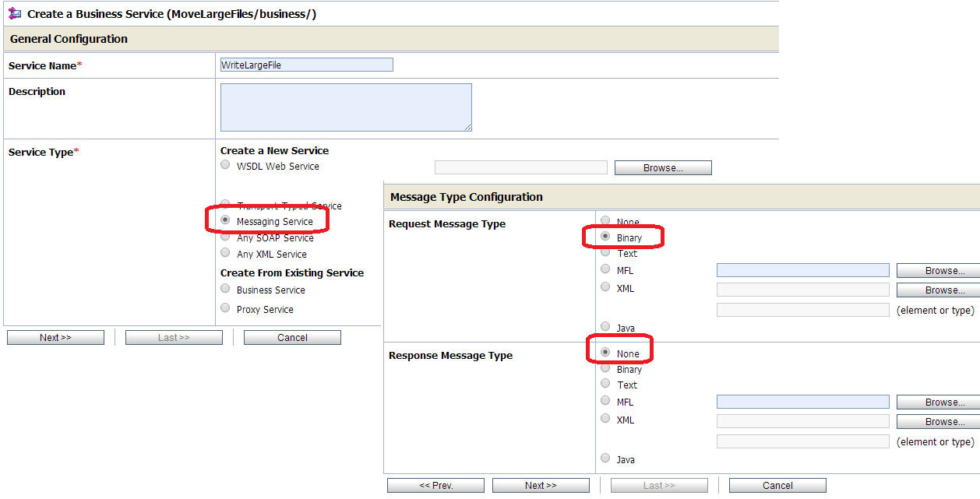Click the business service icon in the title
The width and height of the screenshot is (980, 499).
coord(13,13)
